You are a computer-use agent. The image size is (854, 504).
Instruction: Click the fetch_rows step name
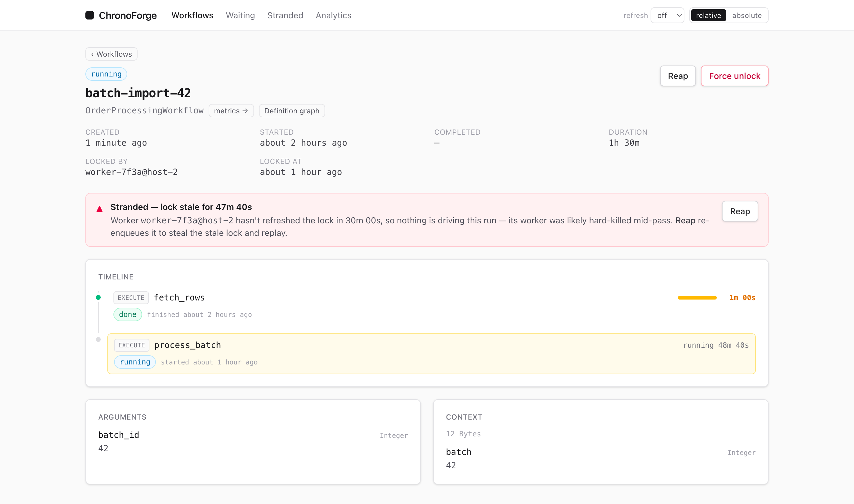click(x=179, y=297)
